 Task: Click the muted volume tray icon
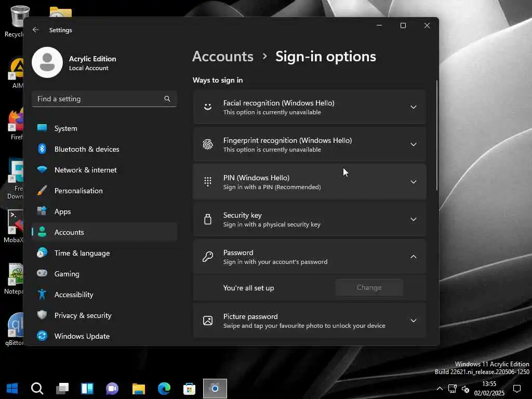(x=465, y=389)
